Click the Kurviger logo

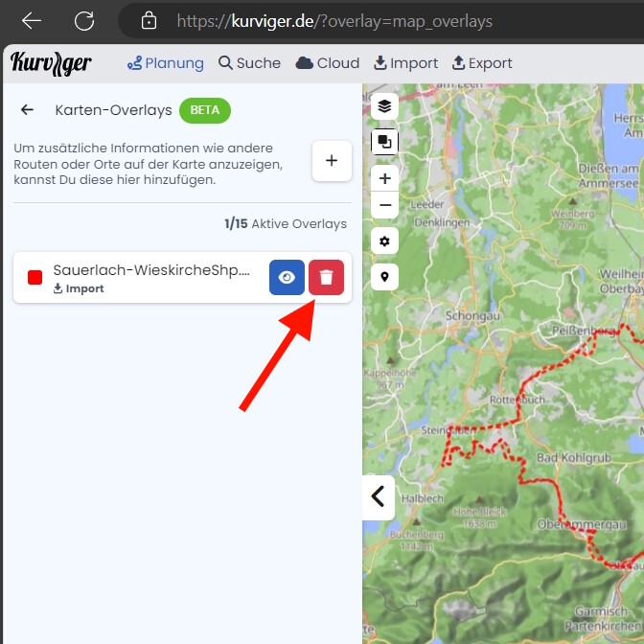tap(52, 63)
